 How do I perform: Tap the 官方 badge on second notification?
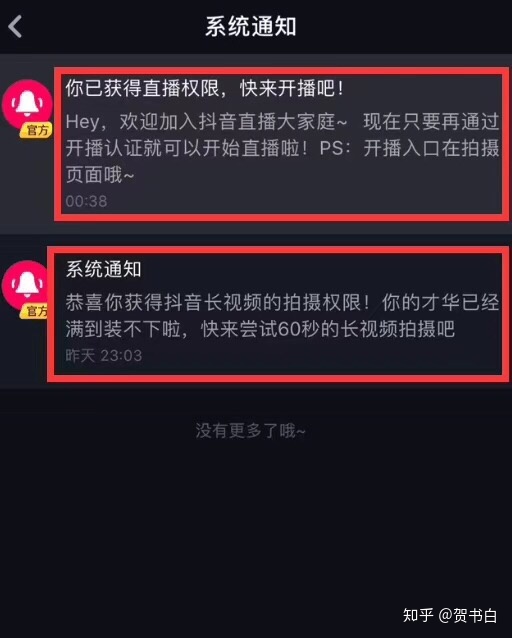[35, 311]
